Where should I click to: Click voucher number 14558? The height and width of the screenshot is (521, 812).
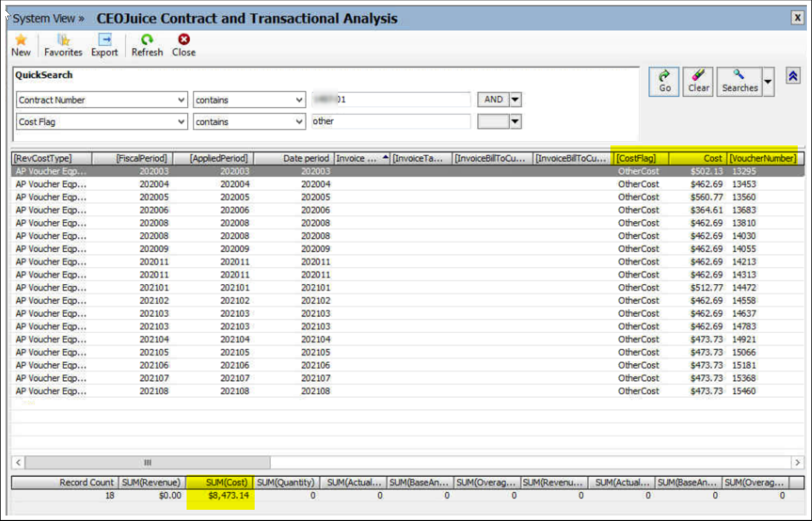point(744,301)
